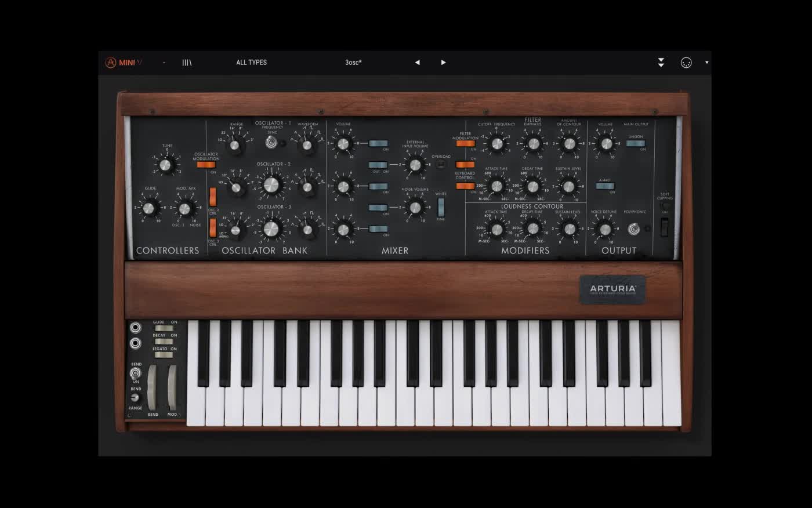
Task: Flip the Polyphonic toggle switch
Action: click(634, 228)
